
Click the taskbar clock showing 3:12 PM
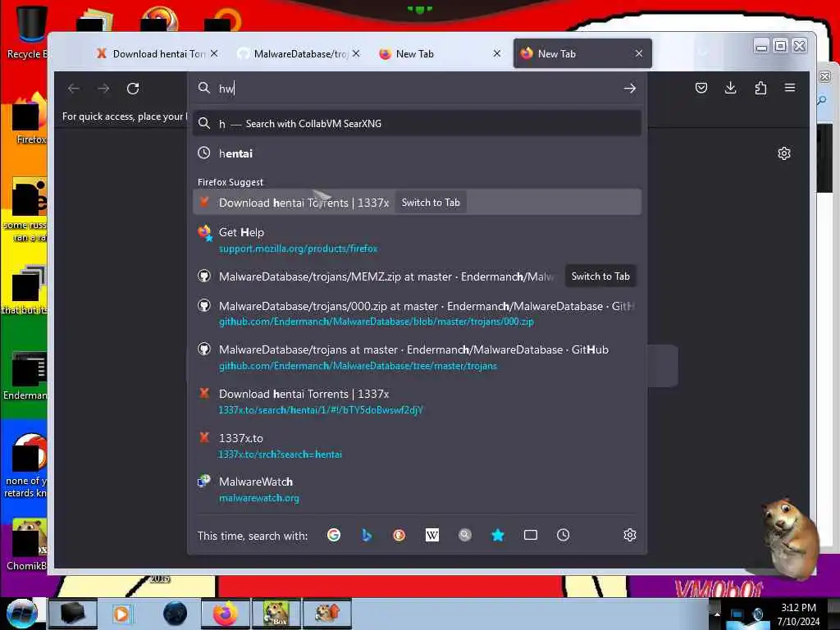[x=798, y=614]
